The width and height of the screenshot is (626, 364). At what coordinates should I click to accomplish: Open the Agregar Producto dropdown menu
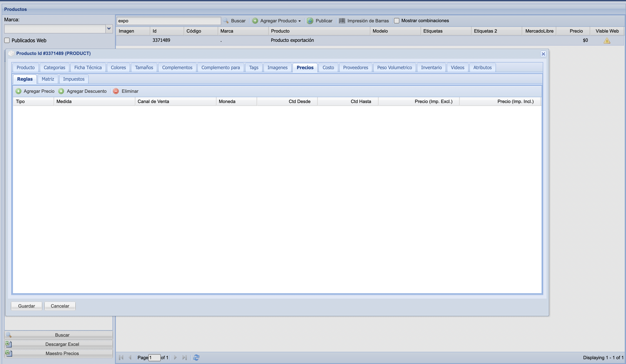299,21
